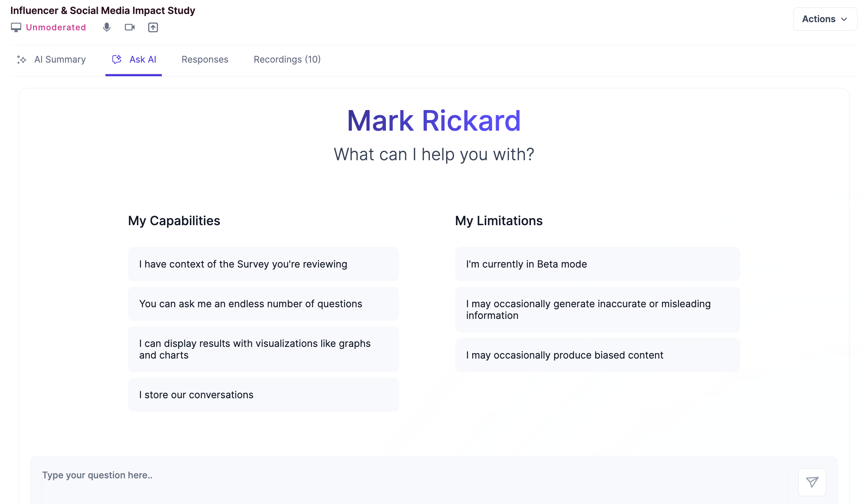Select the Ask AI tab

[x=142, y=59]
